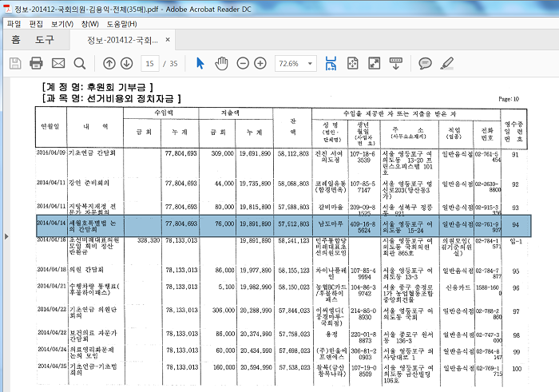Viewport: 559px width, 392px height.
Task: Select the highlighter pen tool
Action: click(447, 63)
